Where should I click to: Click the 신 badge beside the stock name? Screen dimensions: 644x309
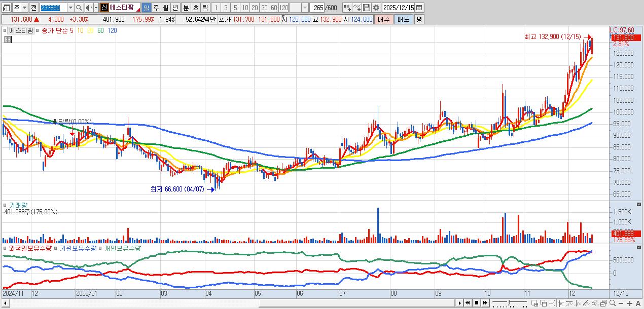(x=104, y=8)
